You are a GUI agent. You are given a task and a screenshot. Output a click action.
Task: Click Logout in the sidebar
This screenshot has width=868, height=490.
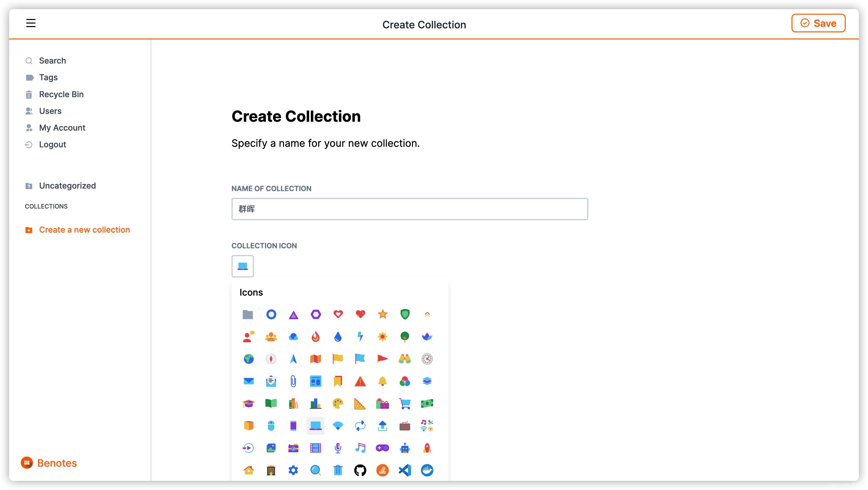(x=52, y=145)
